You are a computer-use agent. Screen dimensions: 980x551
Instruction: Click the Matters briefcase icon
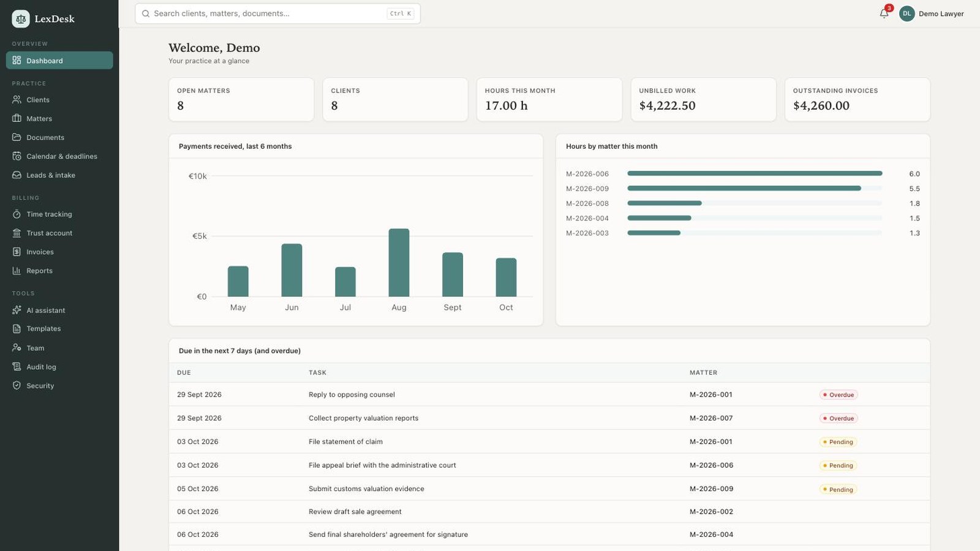click(17, 118)
